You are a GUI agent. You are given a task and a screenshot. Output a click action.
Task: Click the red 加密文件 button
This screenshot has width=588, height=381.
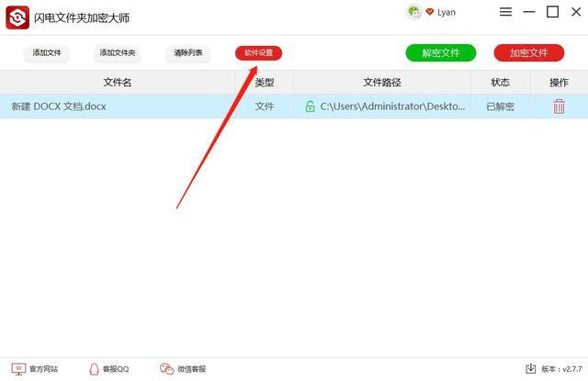tap(529, 53)
